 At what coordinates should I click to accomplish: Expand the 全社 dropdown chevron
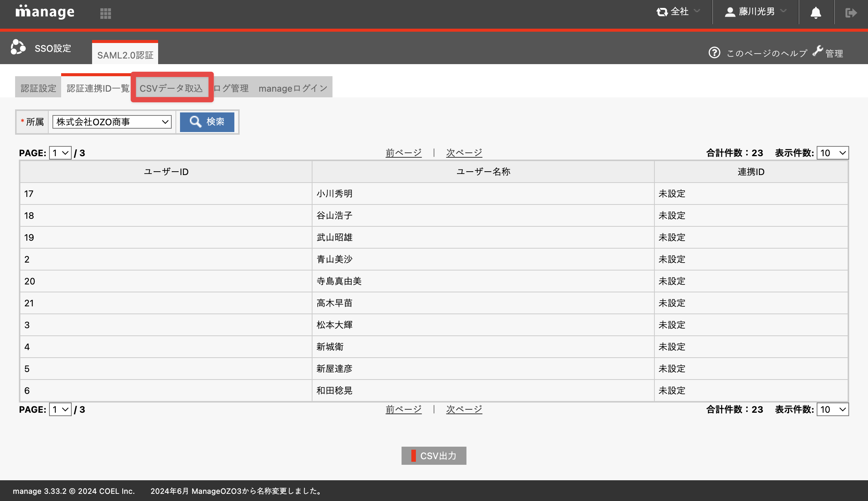[697, 11]
